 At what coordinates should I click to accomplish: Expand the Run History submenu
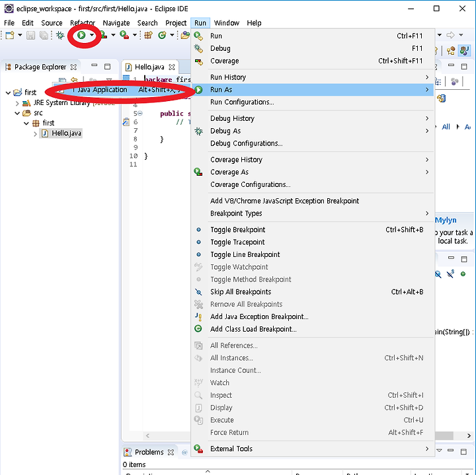pyautogui.click(x=312, y=77)
